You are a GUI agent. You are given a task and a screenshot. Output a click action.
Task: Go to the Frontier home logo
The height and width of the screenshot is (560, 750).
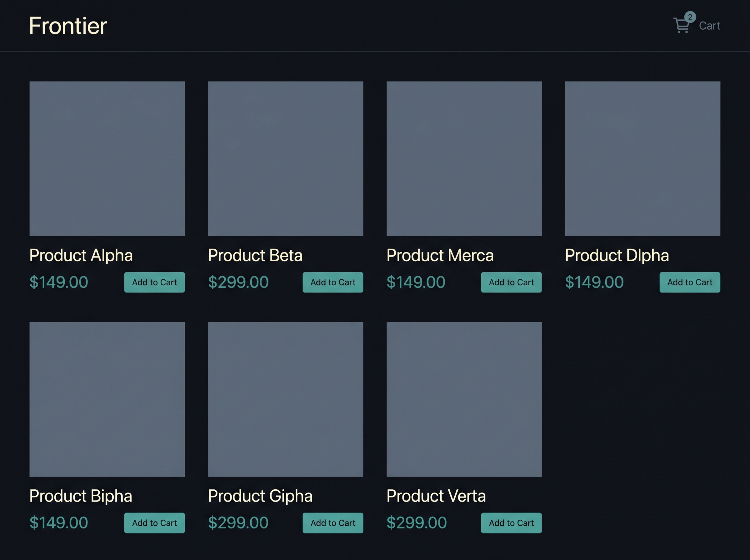pyautogui.click(x=68, y=26)
